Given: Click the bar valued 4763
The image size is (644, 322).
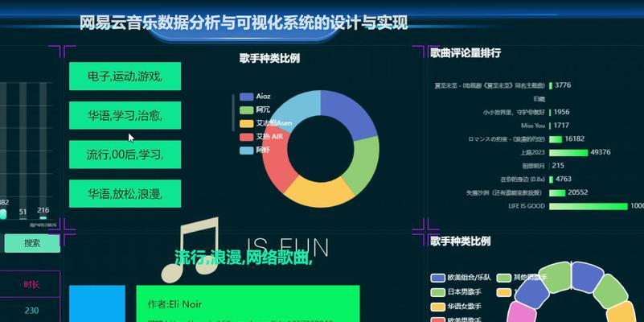Looking at the screenshot, I should (x=552, y=180).
